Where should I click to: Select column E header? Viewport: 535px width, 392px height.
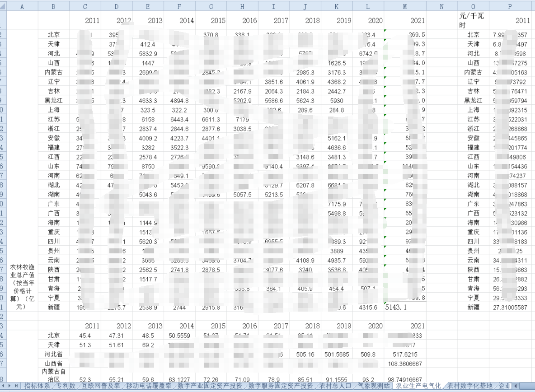[x=148, y=6]
